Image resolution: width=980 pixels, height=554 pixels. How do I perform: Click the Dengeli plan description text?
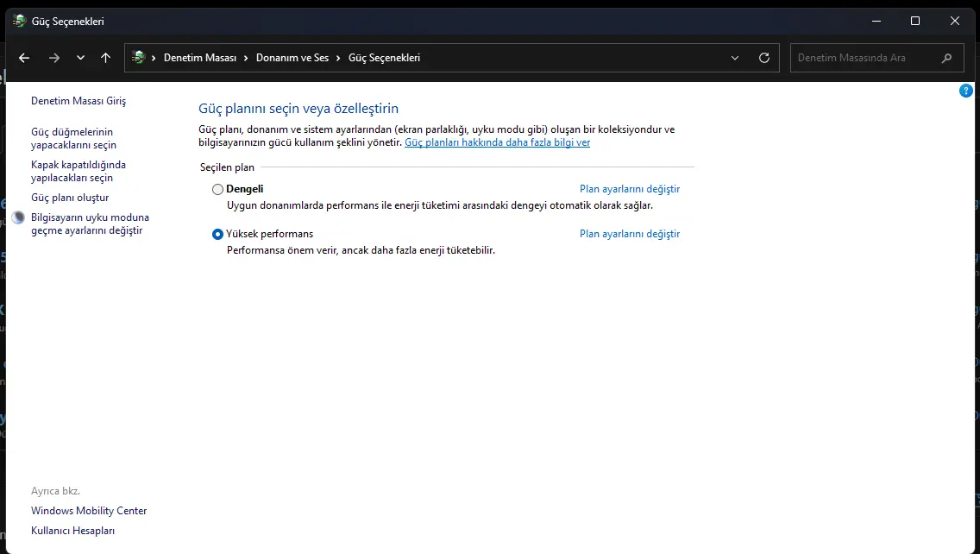pos(439,205)
